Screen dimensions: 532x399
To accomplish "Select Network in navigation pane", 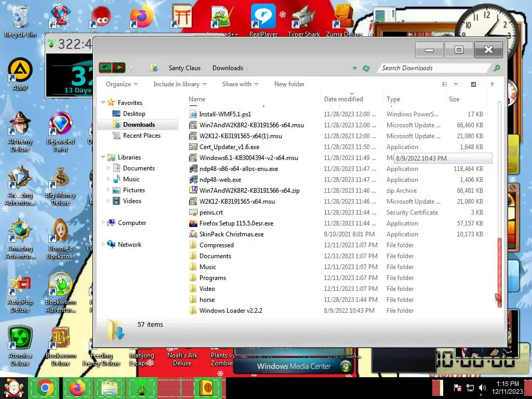I will click(x=129, y=244).
